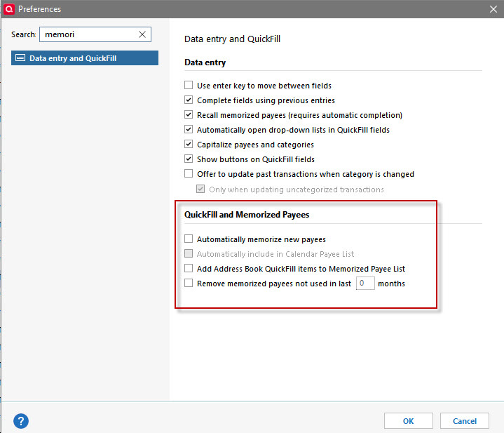Check Automatically memorize new payees
The height and width of the screenshot is (433, 504).
coord(189,239)
